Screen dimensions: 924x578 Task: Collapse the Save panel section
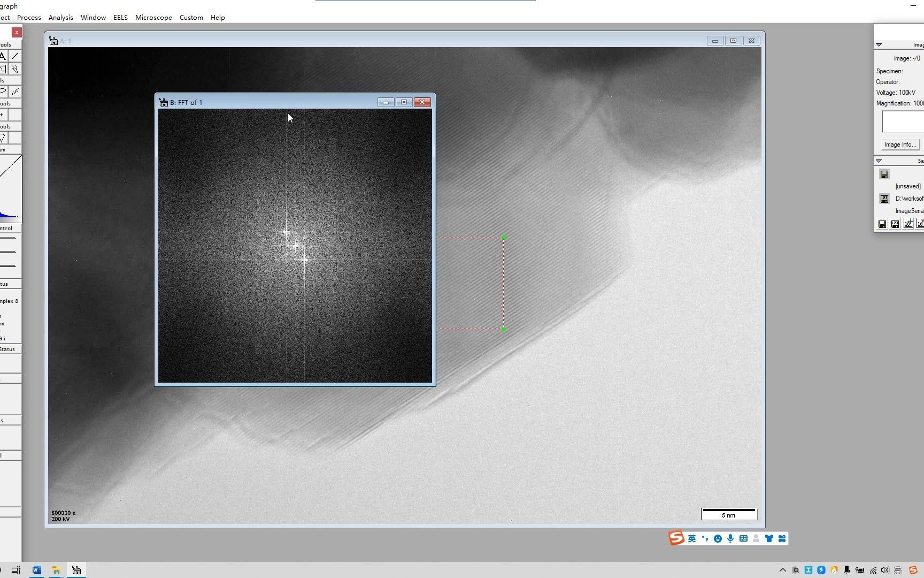[x=879, y=161]
